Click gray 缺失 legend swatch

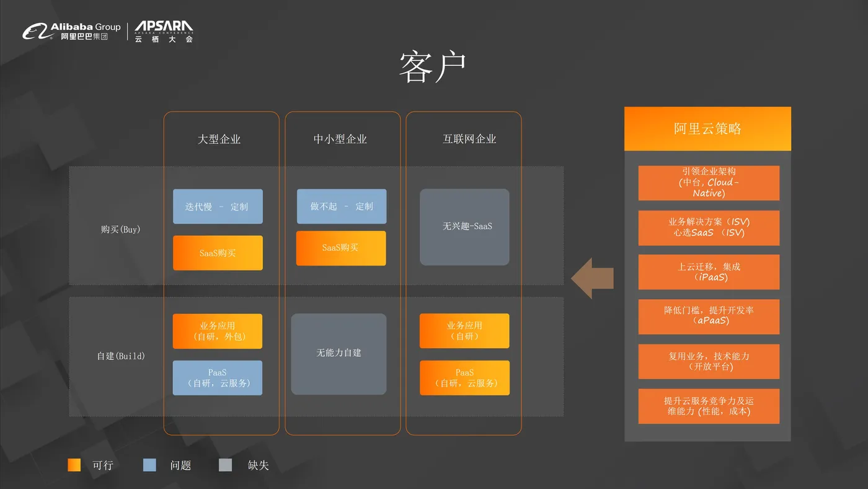click(x=226, y=465)
